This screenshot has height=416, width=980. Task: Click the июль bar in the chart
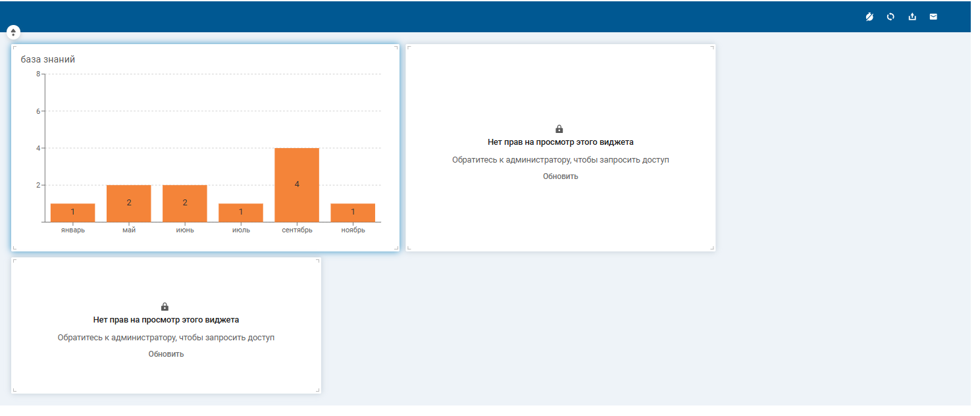[x=241, y=213]
